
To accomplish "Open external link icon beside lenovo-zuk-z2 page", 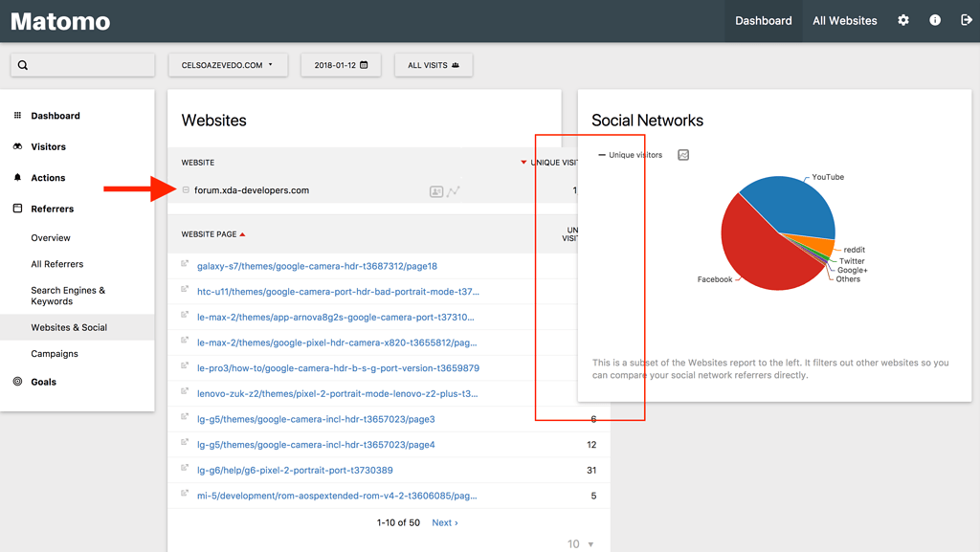I will [x=185, y=391].
